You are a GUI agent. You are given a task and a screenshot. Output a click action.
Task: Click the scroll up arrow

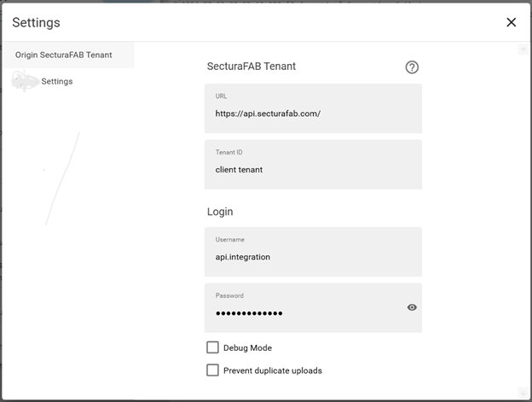522,50
